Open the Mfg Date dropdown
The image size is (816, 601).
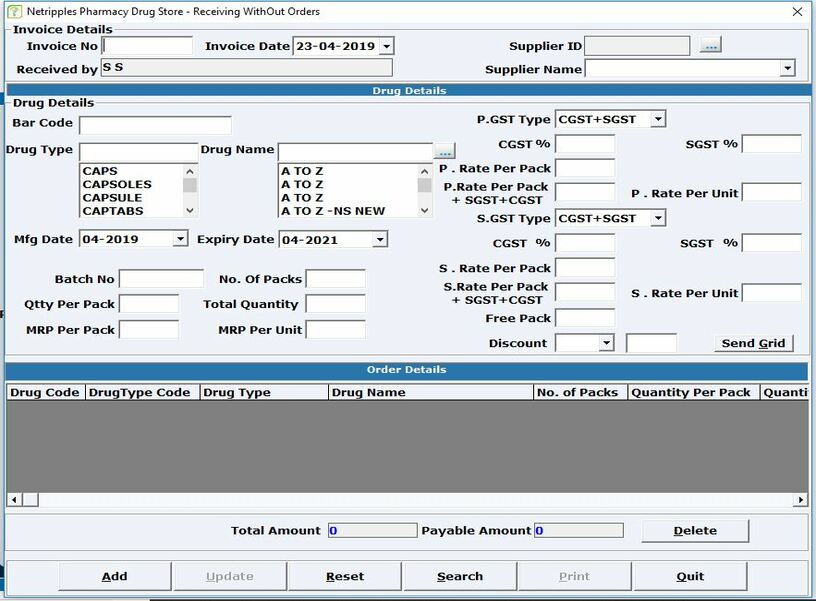pyautogui.click(x=180, y=239)
